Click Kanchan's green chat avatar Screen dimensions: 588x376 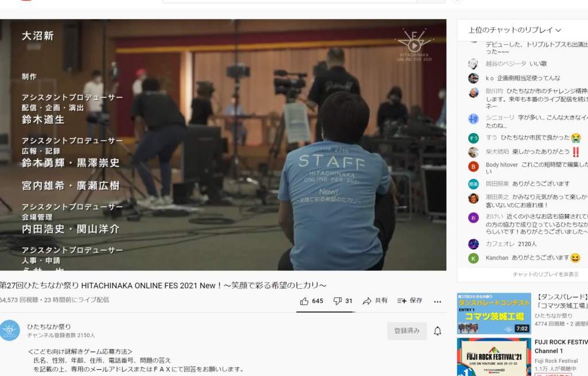coord(473,258)
